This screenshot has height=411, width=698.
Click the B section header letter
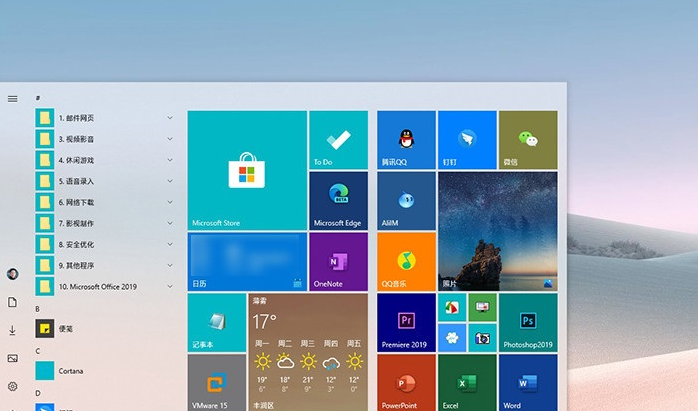(37, 309)
